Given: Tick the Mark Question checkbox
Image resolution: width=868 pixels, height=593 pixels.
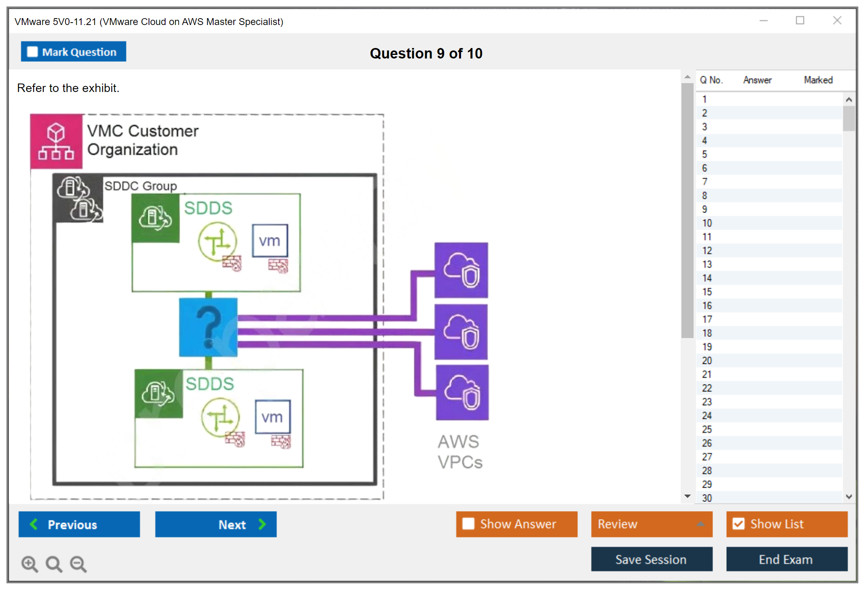Looking at the screenshot, I should pyautogui.click(x=32, y=52).
